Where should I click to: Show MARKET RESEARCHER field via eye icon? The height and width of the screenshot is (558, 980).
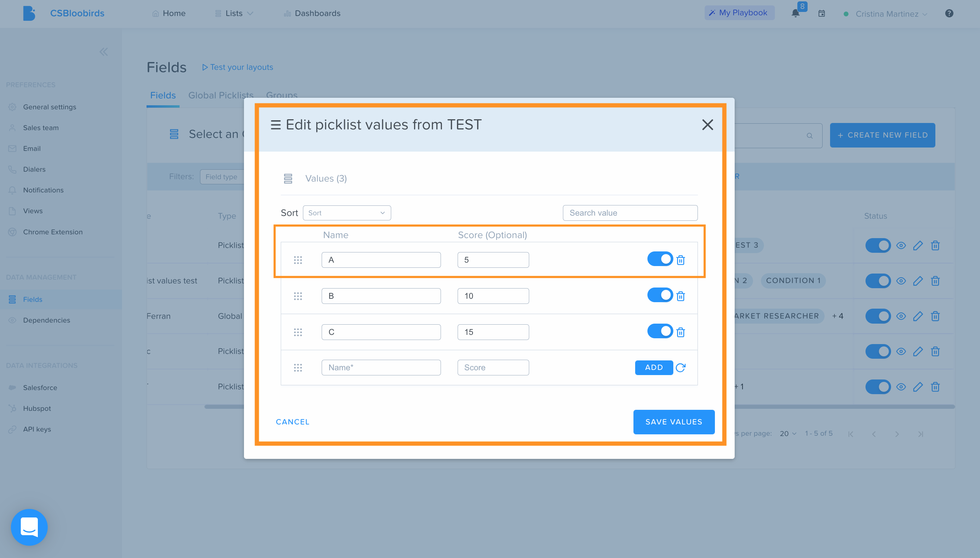coord(901,316)
